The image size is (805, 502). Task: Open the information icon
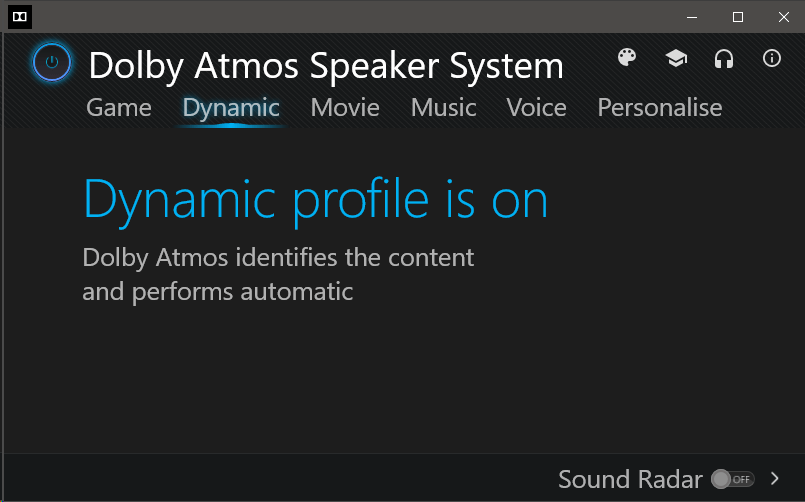point(772,58)
